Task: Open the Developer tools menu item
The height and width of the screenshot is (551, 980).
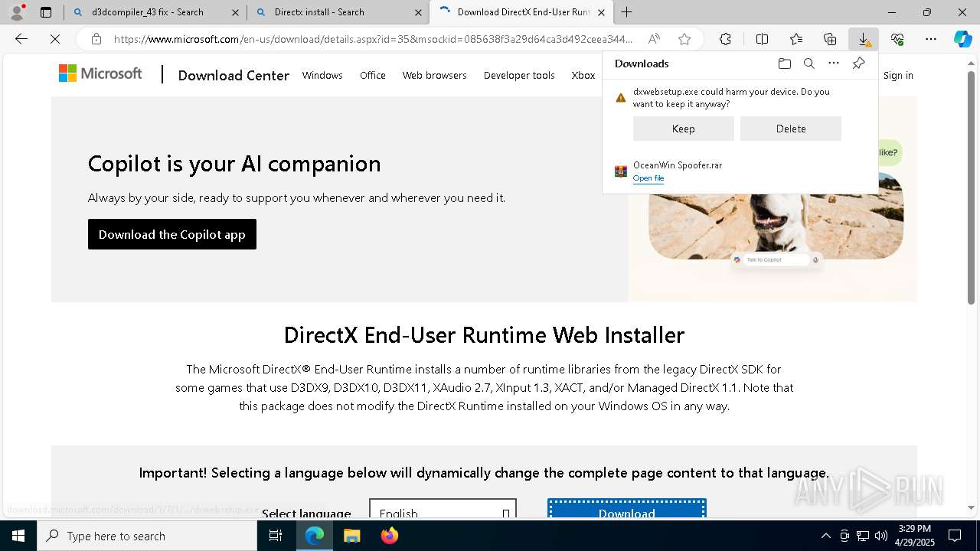Action: [519, 75]
